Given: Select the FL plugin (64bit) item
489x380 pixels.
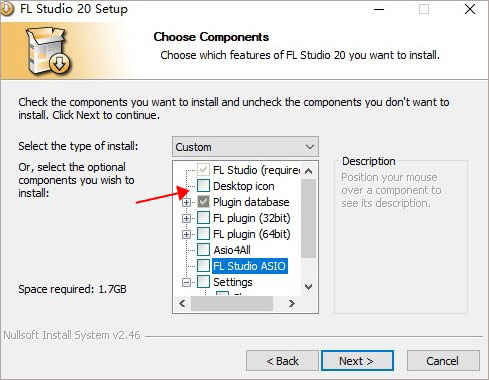Looking at the screenshot, I should pos(252,234).
